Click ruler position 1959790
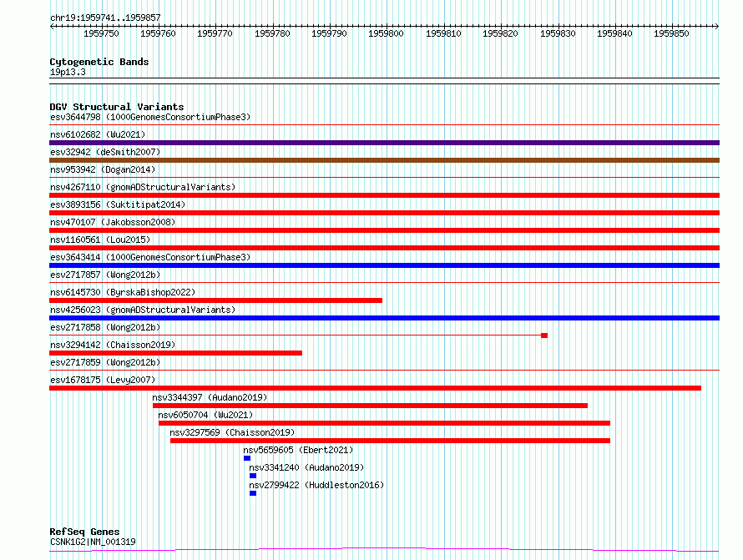The height and width of the screenshot is (560, 743). coord(329,33)
